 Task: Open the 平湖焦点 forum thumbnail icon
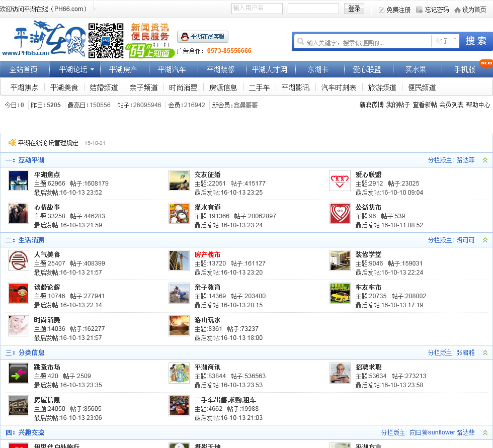pos(19,181)
